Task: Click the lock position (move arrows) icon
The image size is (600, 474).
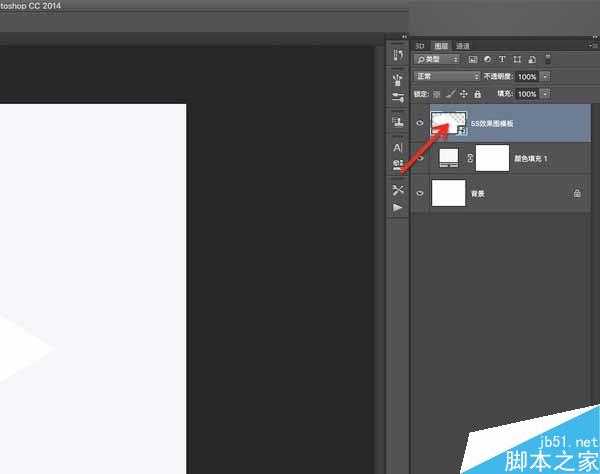Action: pos(463,94)
